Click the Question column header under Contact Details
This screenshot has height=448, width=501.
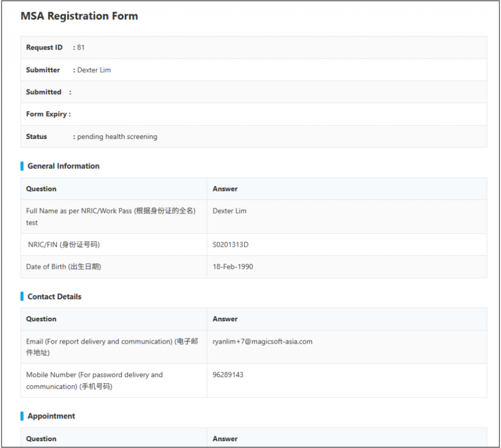[x=41, y=319]
